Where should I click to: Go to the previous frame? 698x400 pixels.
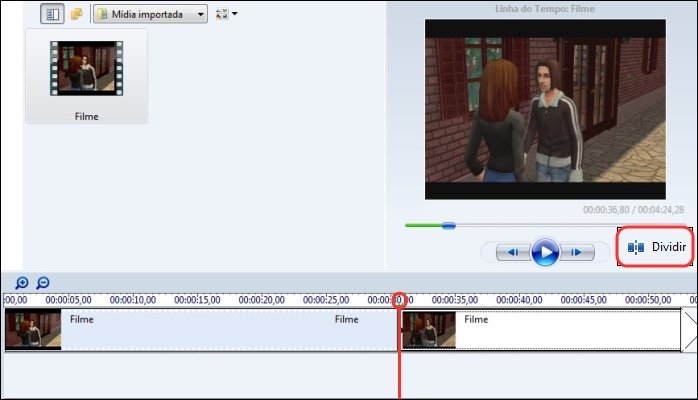pos(513,252)
